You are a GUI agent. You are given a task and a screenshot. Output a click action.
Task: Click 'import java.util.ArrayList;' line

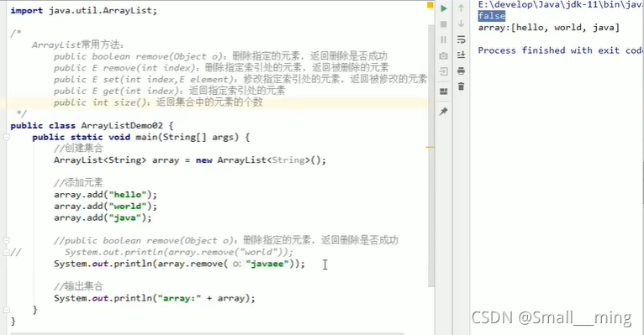(x=84, y=11)
